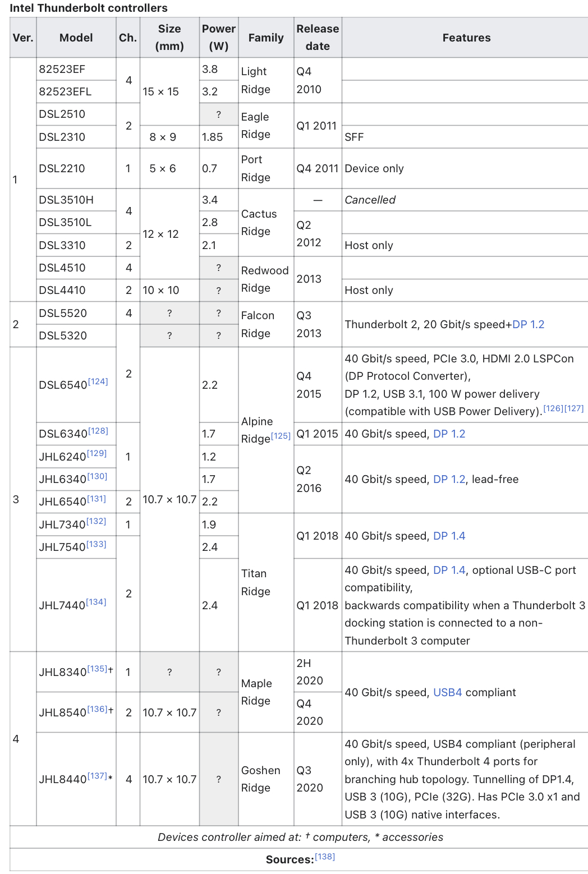The image size is (588, 874).
Task: Select the DSL3510H model cell
Action: 76,200
